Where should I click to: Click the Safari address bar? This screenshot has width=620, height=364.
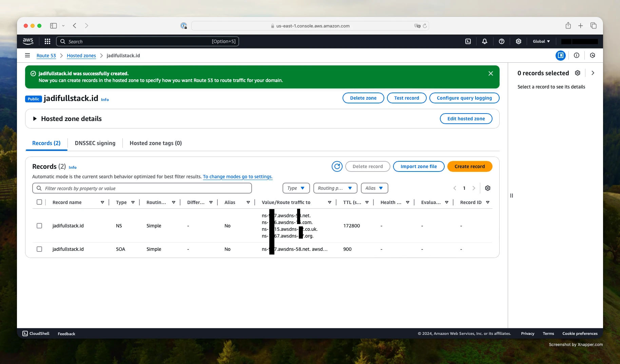[310, 26]
